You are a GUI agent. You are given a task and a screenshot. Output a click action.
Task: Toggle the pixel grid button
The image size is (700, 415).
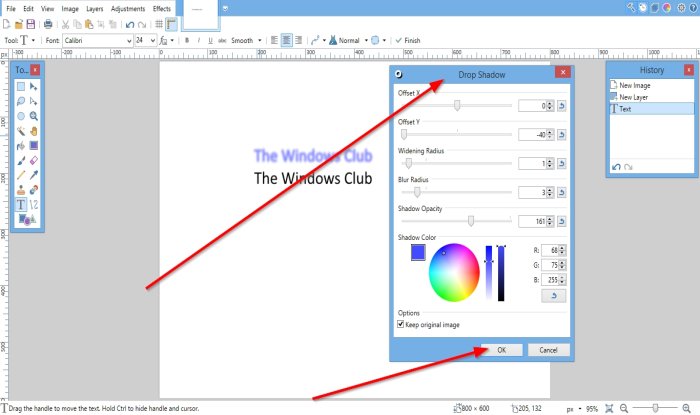pos(159,24)
